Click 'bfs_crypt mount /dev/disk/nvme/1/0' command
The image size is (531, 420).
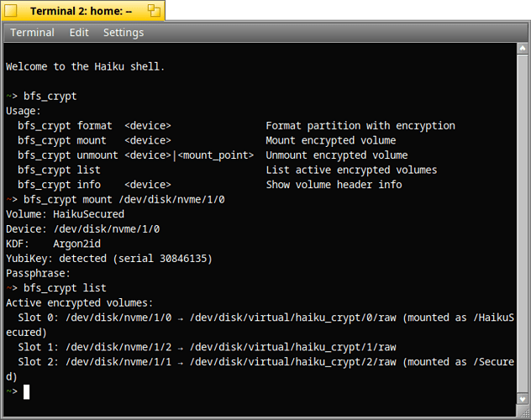coord(124,199)
